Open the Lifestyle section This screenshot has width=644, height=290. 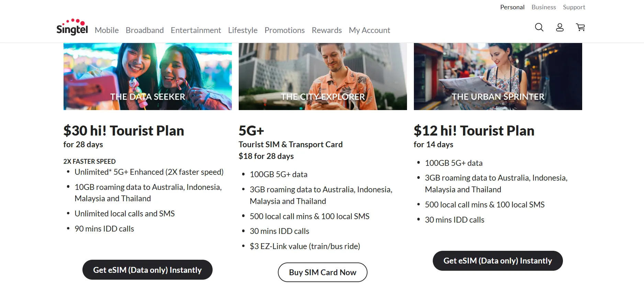pos(242,30)
